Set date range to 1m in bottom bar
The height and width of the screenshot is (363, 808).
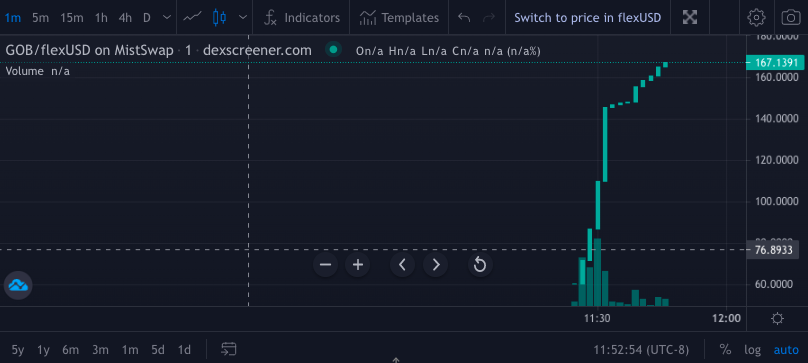coord(130,350)
